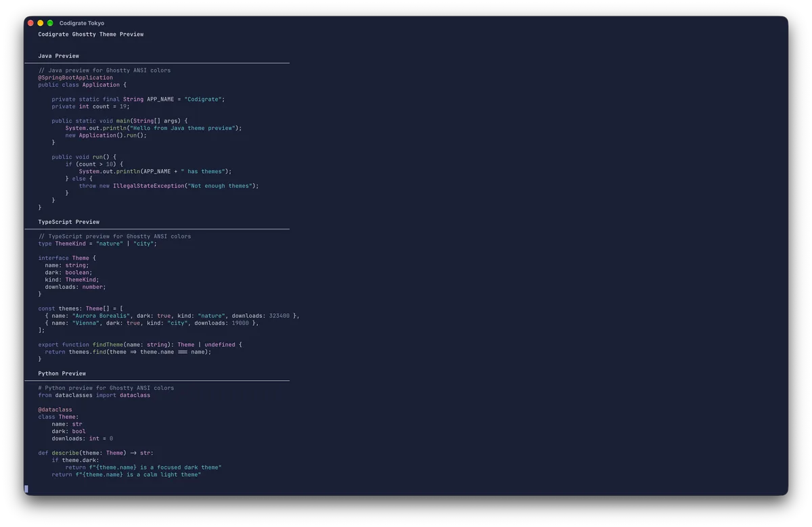This screenshot has width=812, height=527.
Task: Click the "is a calm light theme" line
Action: pos(127,475)
